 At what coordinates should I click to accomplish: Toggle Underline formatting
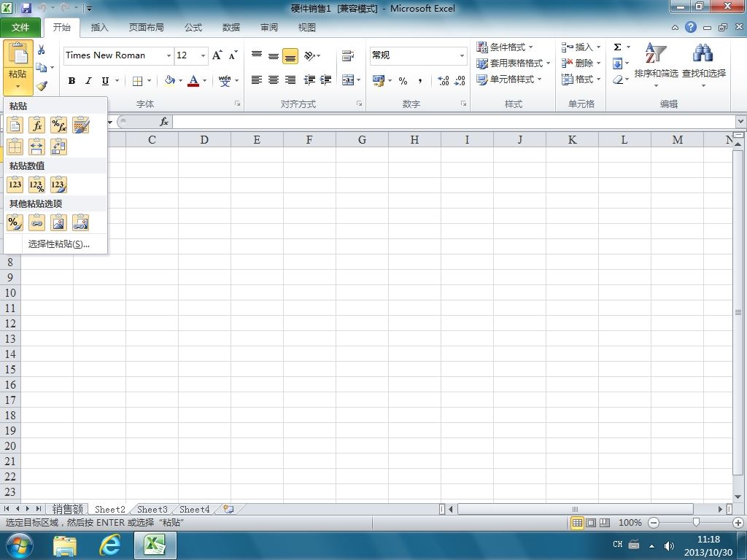tap(105, 80)
